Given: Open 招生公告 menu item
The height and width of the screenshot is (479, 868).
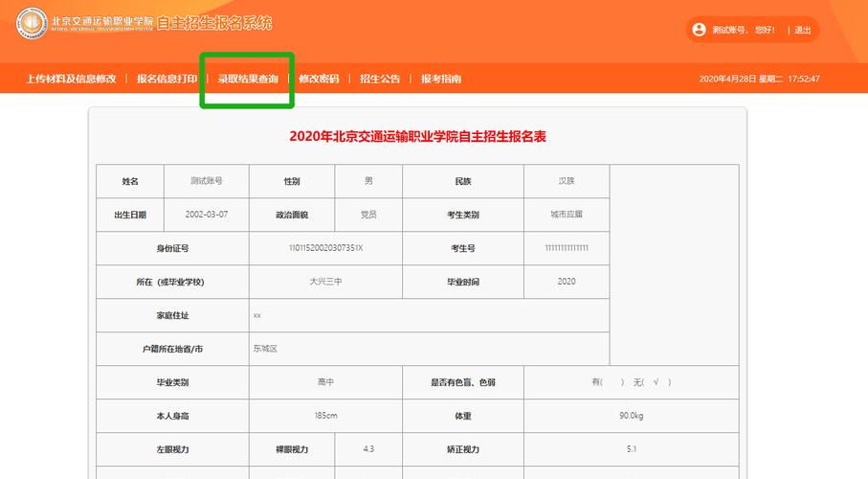Looking at the screenshot, I should [380, 79].
